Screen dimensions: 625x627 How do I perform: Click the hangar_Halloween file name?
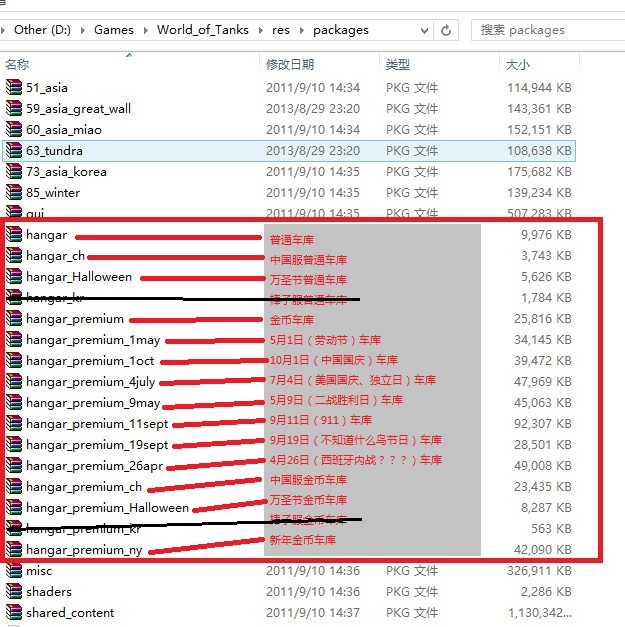79,277
